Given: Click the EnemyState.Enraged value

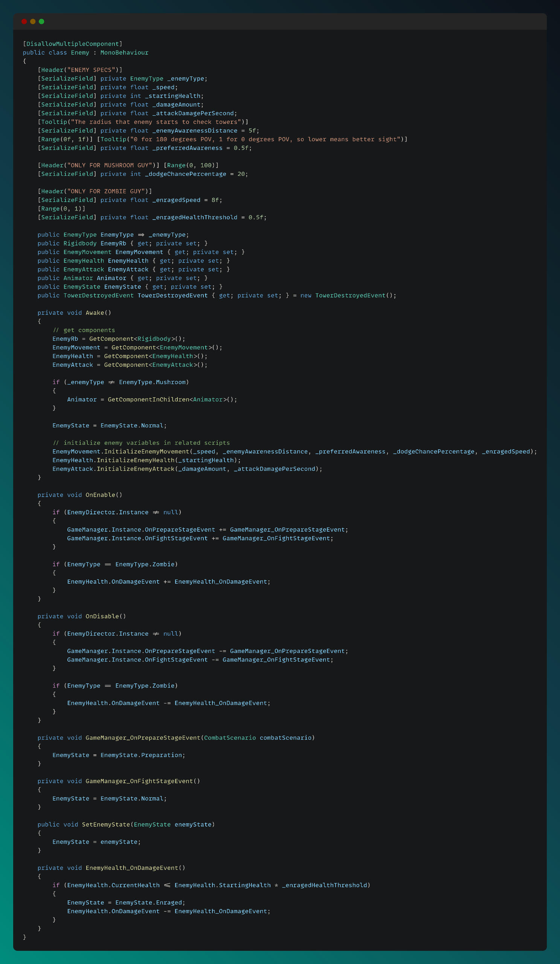Looking at the screenshot, I should pos(150,902).
